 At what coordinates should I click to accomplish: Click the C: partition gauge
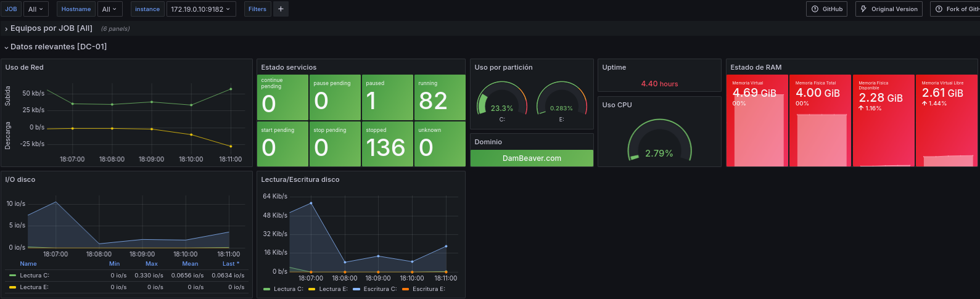pyautogui.click(x=502, y=100)
